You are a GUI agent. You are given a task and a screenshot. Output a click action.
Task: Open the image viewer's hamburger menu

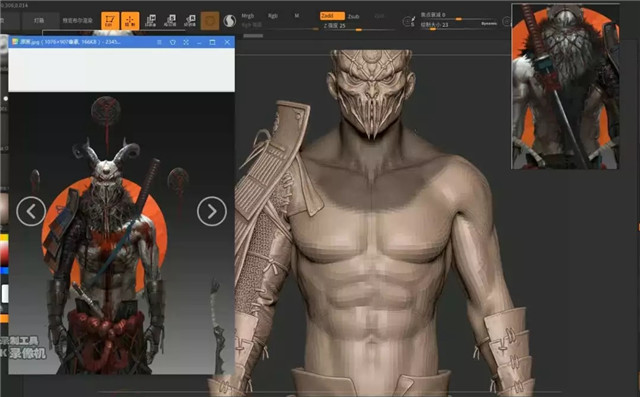point(160,42)
